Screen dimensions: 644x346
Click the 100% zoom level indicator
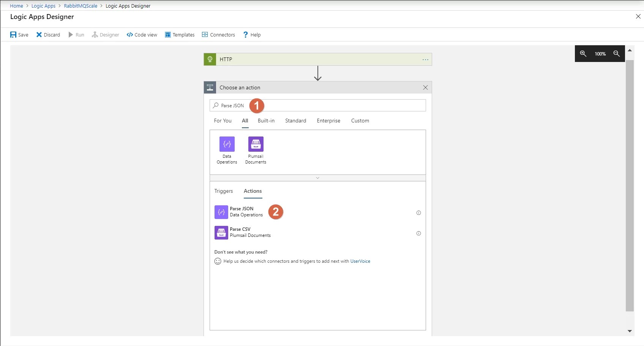pos(600,54)
